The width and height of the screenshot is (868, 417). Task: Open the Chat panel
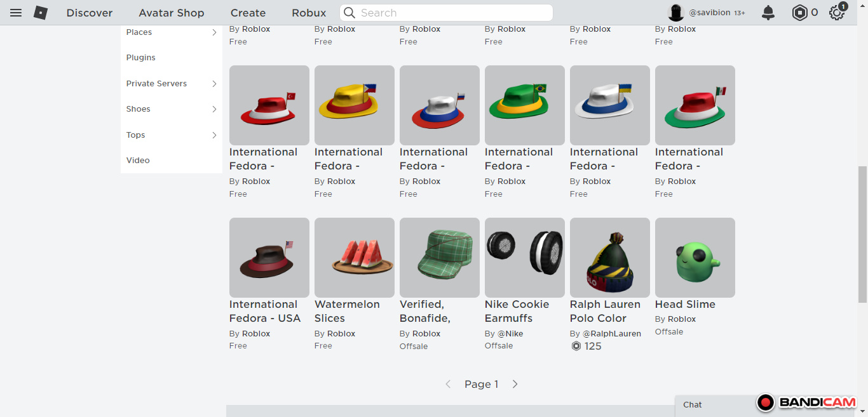coord(693,404)
